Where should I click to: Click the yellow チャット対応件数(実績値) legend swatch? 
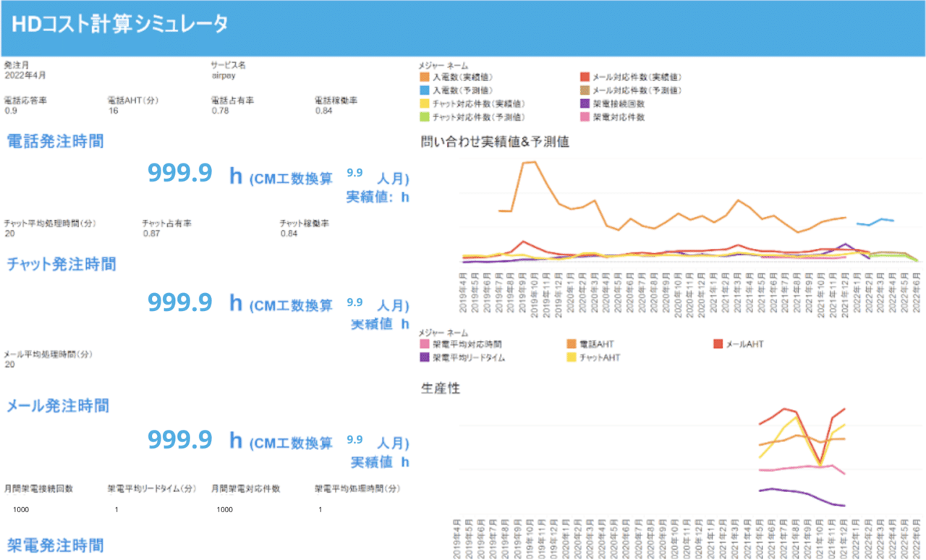[425, 103]
